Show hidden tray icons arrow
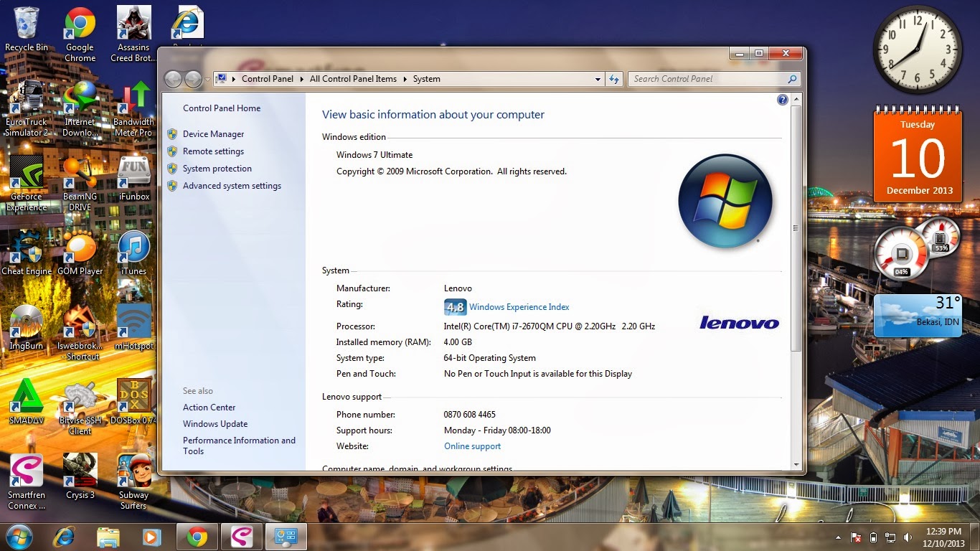Screen dimensions: 980x551 pyautogui.click(x=838, y=537)
